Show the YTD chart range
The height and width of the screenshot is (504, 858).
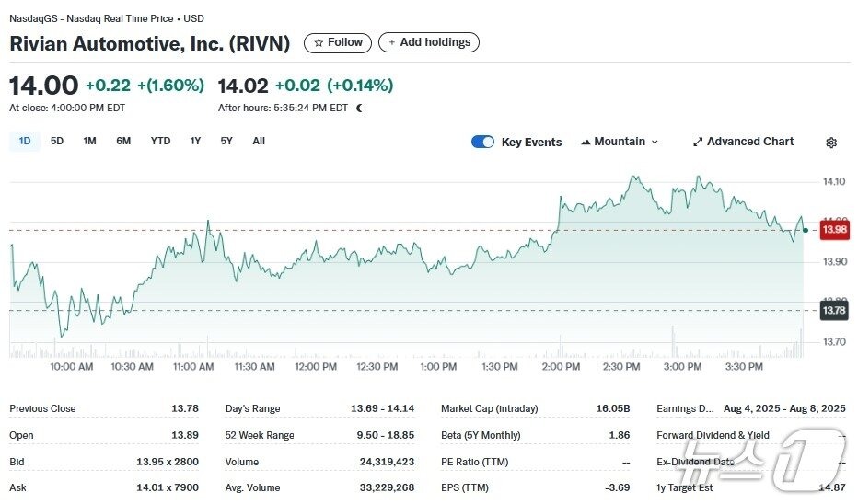point(160,142)
